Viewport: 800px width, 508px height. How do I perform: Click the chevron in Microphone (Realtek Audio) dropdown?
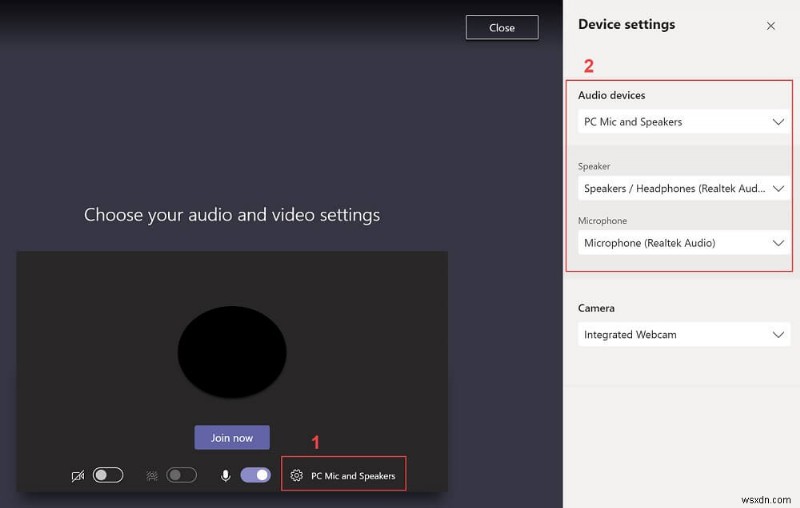778,243
